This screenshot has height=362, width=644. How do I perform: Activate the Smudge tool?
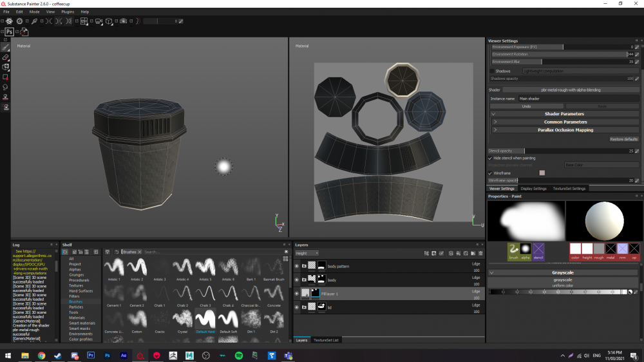[5, 87]
